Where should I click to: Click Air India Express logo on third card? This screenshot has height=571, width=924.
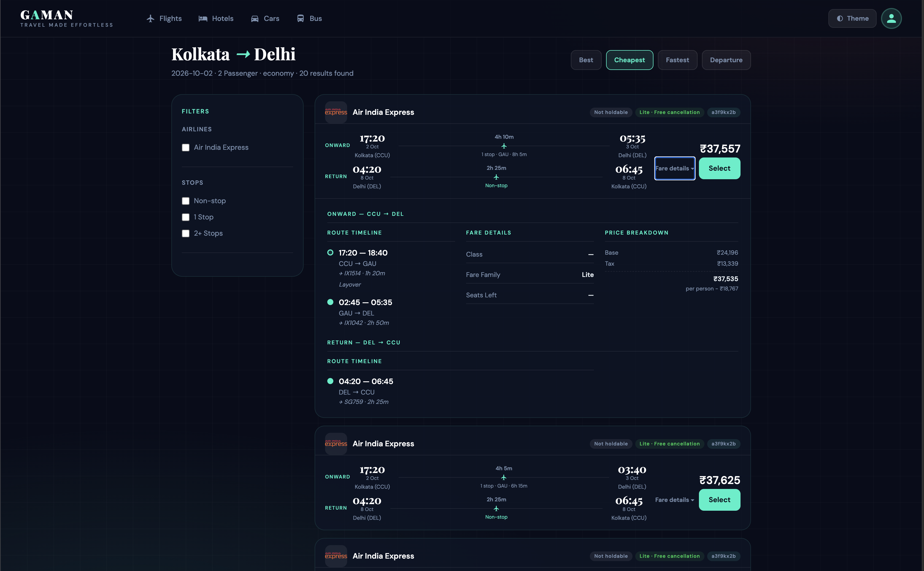(336, 556)
